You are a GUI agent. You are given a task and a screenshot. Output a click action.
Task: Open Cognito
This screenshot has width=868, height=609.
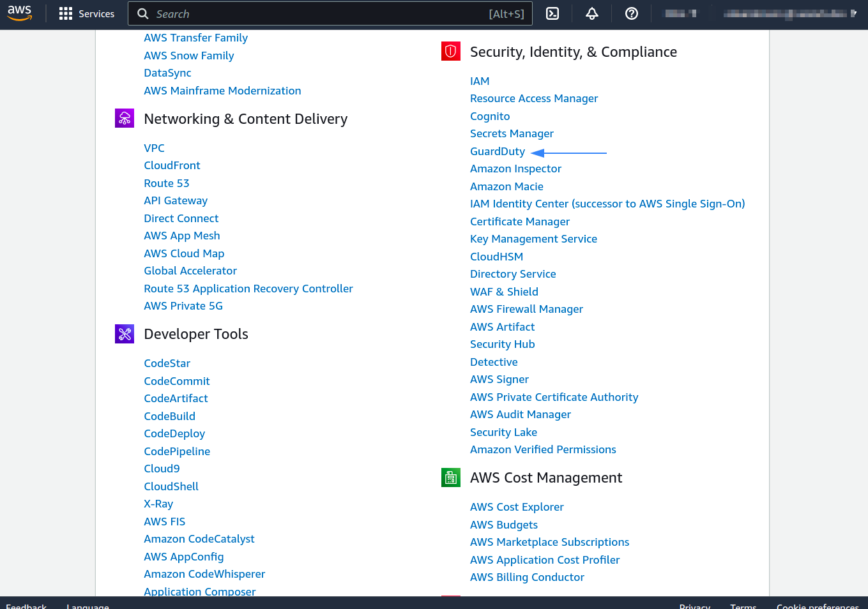point(490,116)
